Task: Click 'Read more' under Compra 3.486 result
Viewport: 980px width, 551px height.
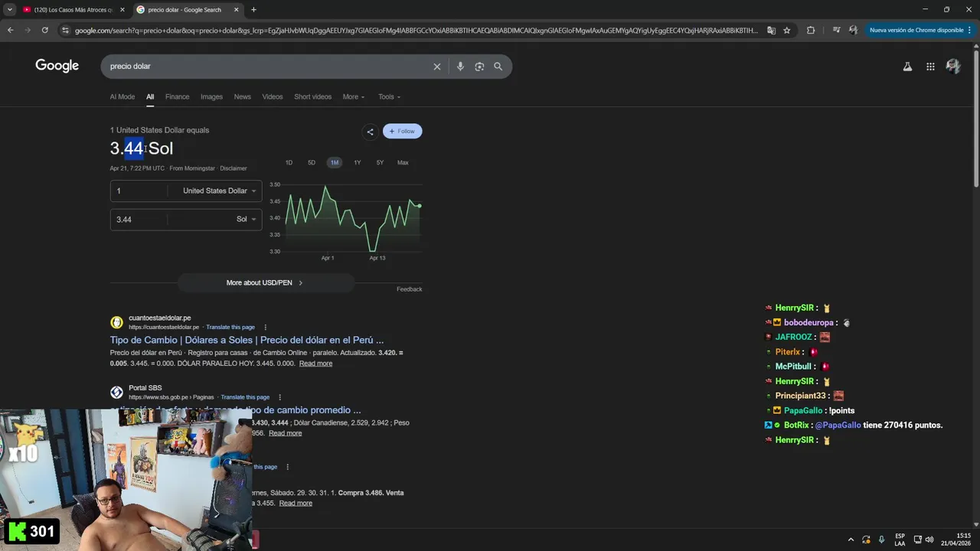Action: 296,504
